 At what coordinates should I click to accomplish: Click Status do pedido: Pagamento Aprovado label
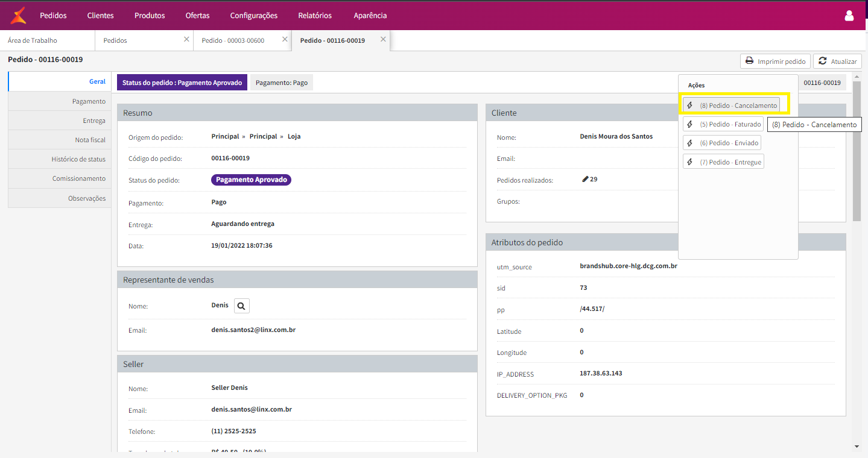click(x=182, y=83)
